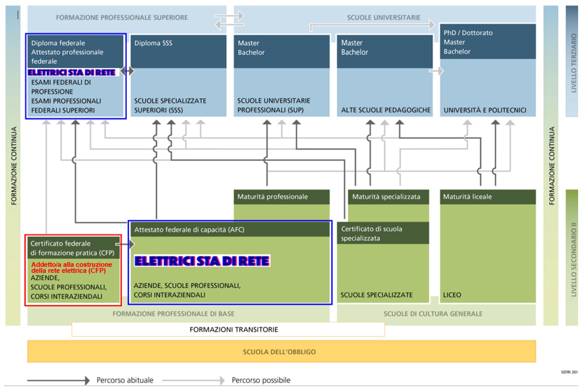588x390 pixels.
Task: Select the Maturità liceale header
Action: coord(487,197)
